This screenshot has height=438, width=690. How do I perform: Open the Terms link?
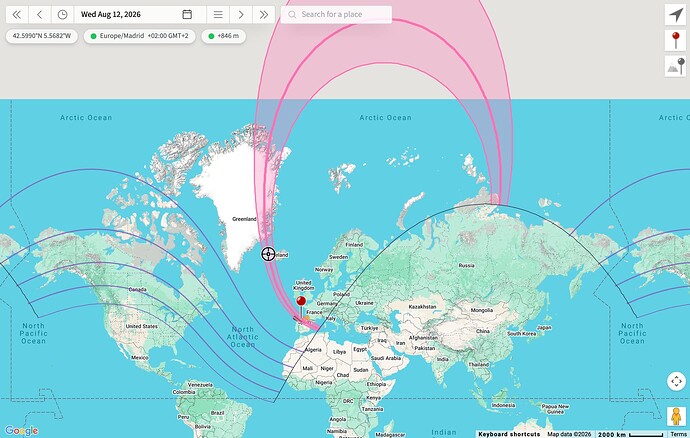678,434
